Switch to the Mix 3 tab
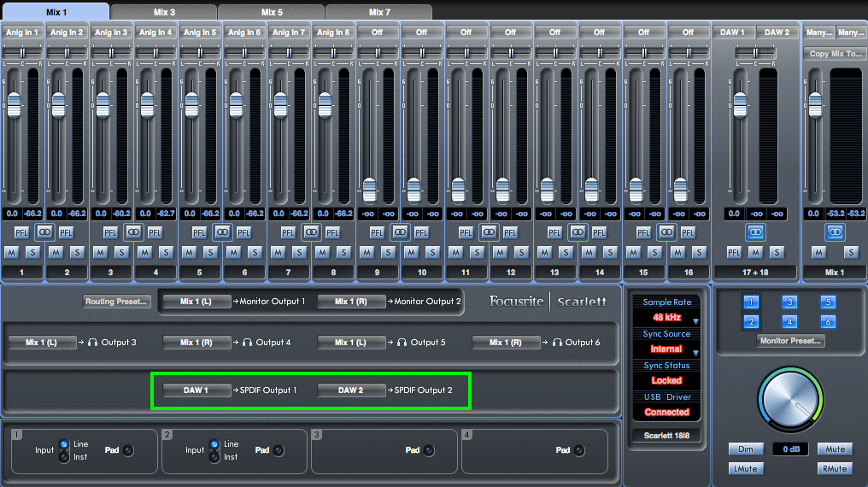The image size is (868, 487). coord(164,12)
